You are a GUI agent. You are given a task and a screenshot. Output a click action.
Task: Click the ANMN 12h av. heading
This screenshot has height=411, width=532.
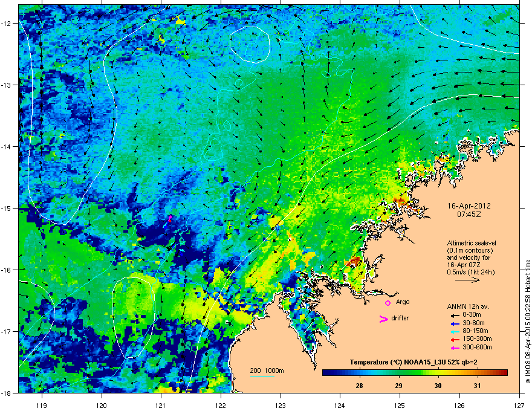click(x=468, y=306)
